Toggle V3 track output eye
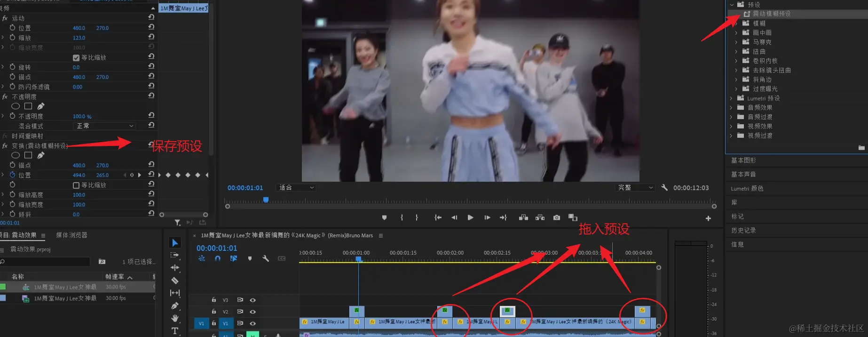This screenshot has height=337, width=868. pyautogui.click(x=253, y=300)
